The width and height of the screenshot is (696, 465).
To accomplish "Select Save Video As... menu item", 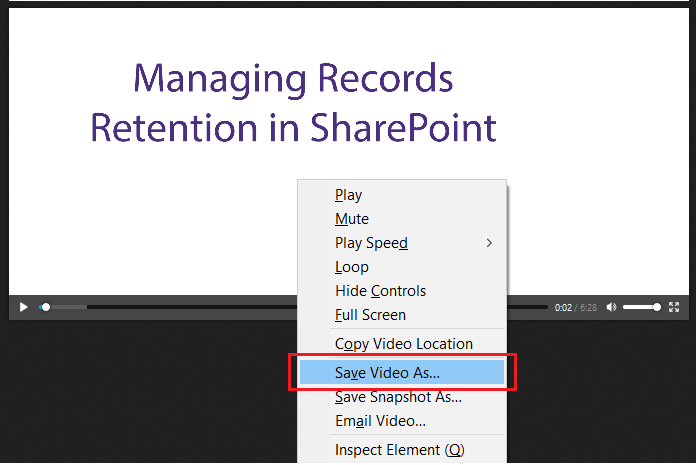I will [402, 372].
